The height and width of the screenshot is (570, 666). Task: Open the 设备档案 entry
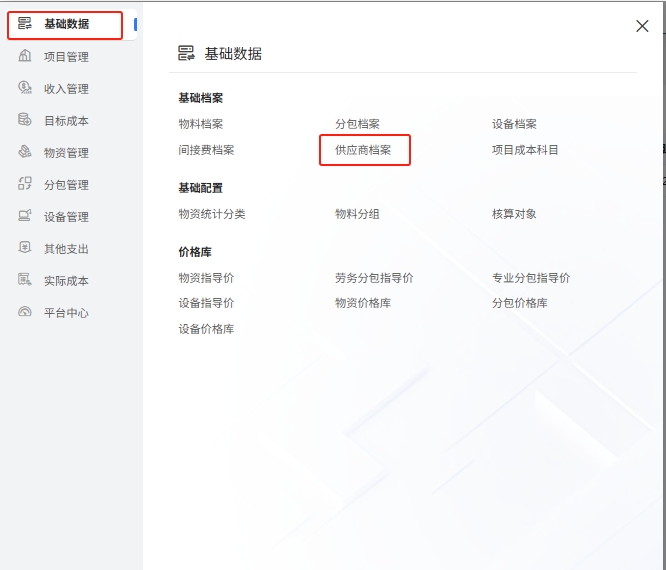pyautogui.click(x=514, y=124)
